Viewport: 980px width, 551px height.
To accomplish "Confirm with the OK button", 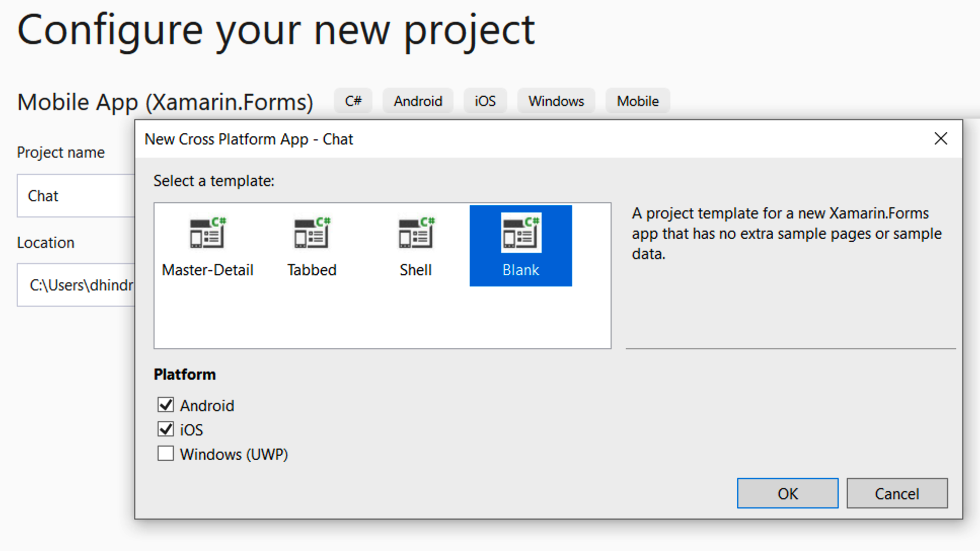I will [787, 493].
